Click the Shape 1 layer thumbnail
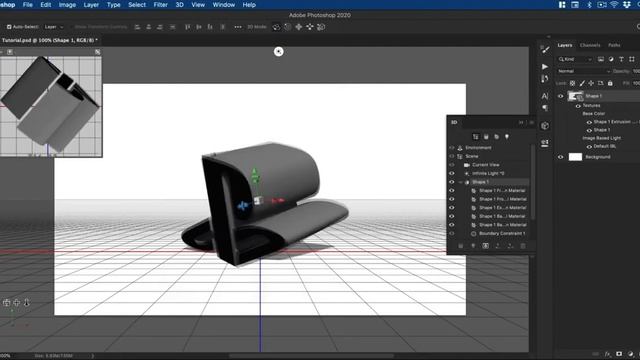640x360 pixels. click(576, 96)
